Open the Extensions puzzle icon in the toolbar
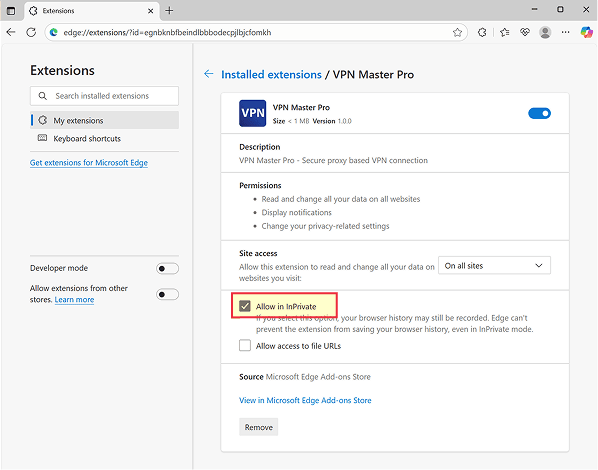Image resolution: width=598 pixels, height=470 pixels. point(482,32)
